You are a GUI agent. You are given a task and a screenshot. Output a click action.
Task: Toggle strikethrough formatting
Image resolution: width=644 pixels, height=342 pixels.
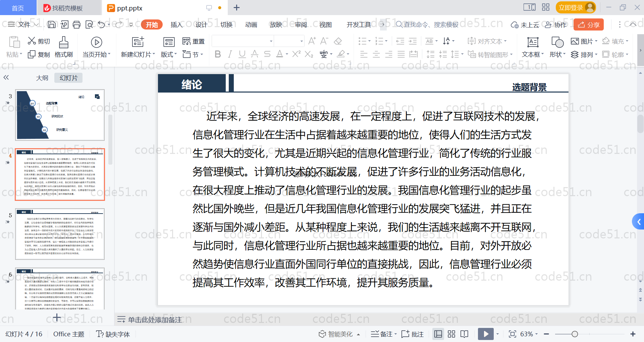(255, 54)
